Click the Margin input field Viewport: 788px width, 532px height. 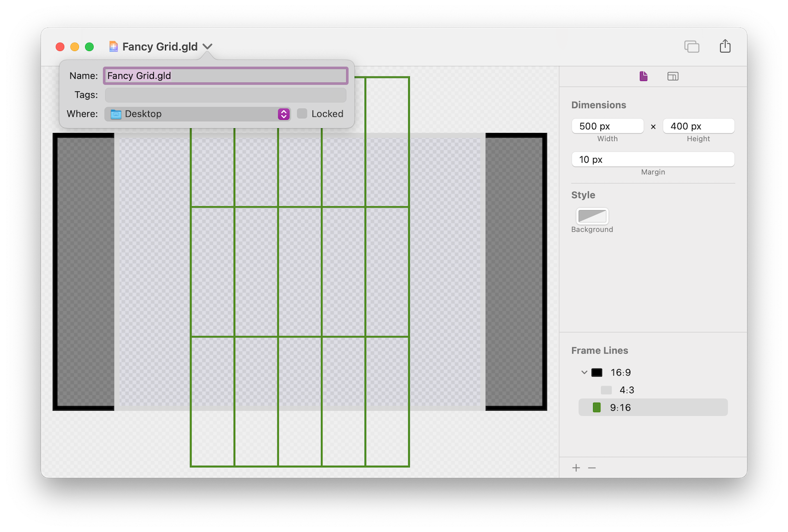click(653, 160)
